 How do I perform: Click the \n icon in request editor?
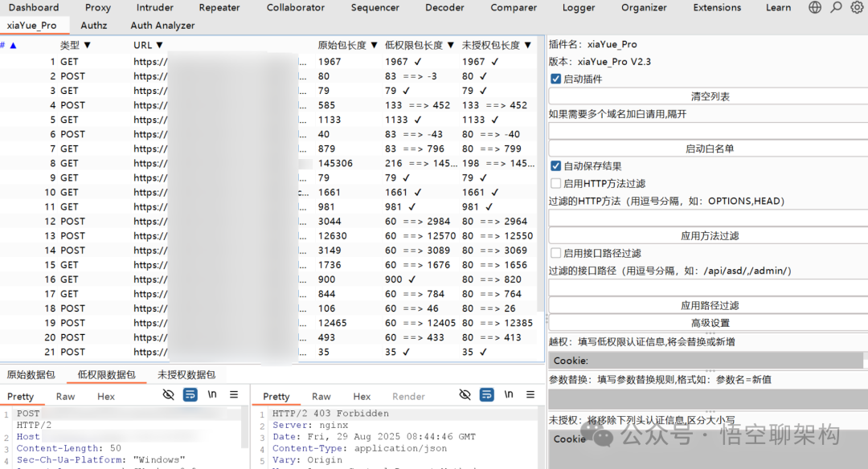coord(212,395)
